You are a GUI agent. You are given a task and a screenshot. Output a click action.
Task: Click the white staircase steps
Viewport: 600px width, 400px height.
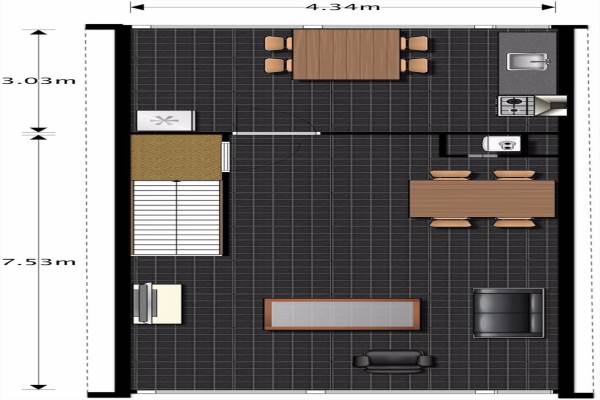[176, 217]
